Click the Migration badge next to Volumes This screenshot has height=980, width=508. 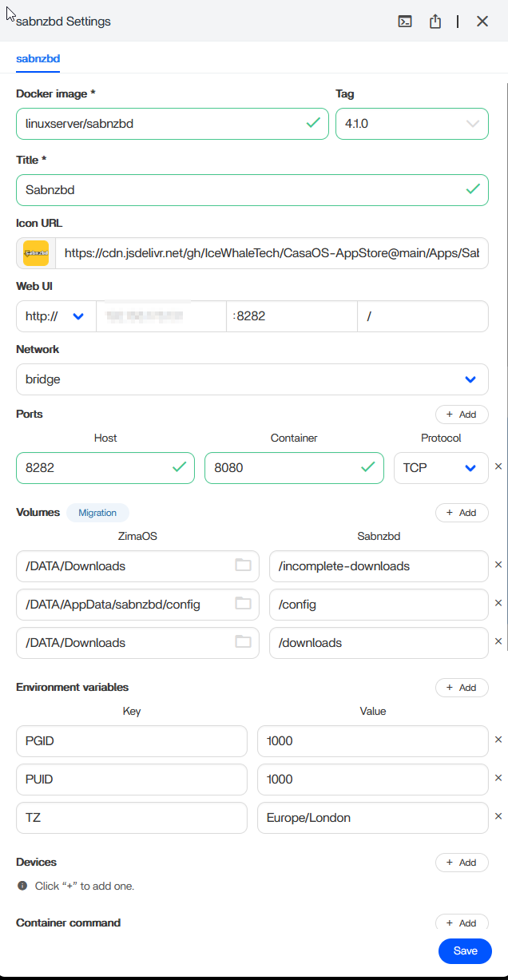(97, 513)
